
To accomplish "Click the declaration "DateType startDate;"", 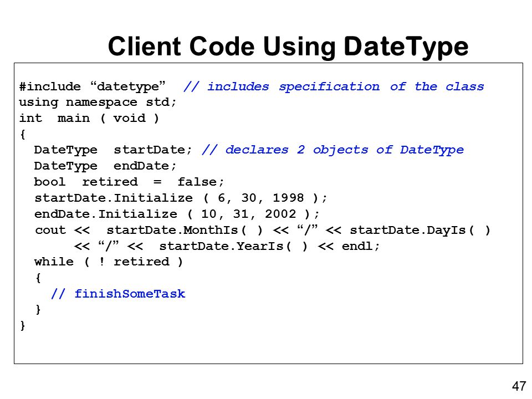I will (113, 150).
